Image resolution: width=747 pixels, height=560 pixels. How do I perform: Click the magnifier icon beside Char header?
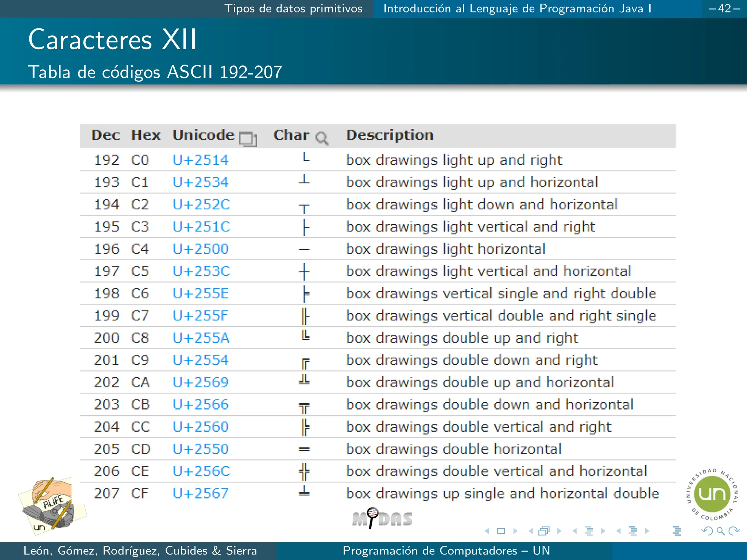pyautogui.click(x=322, y=138)
